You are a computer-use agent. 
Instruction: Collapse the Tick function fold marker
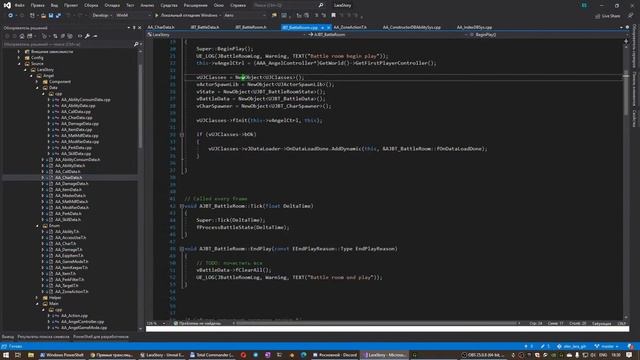[x=182, y=206]
